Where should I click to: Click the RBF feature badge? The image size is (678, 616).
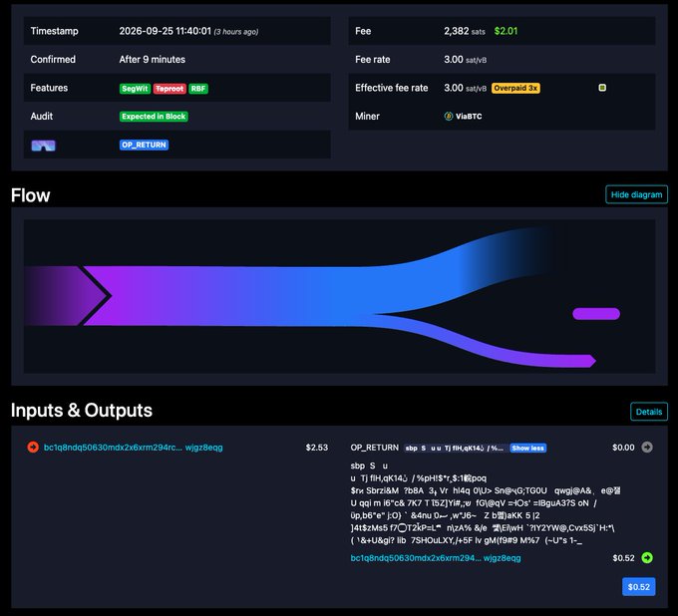(198, 89)
